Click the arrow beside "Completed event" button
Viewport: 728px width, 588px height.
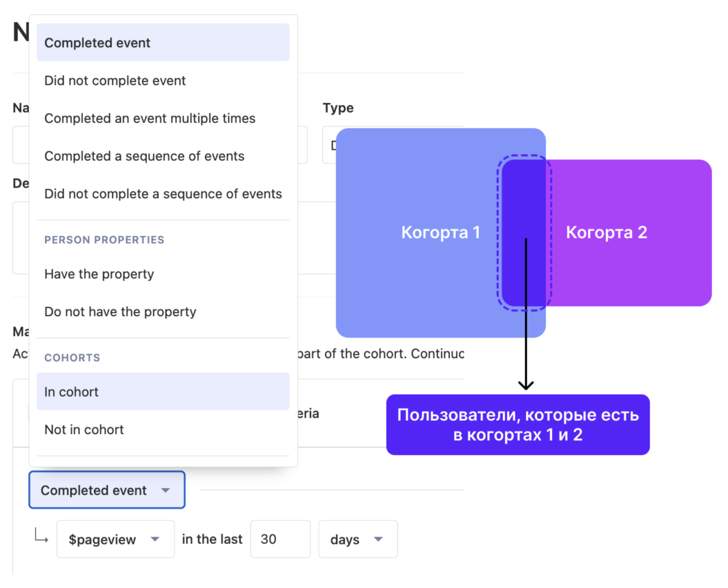166,490
